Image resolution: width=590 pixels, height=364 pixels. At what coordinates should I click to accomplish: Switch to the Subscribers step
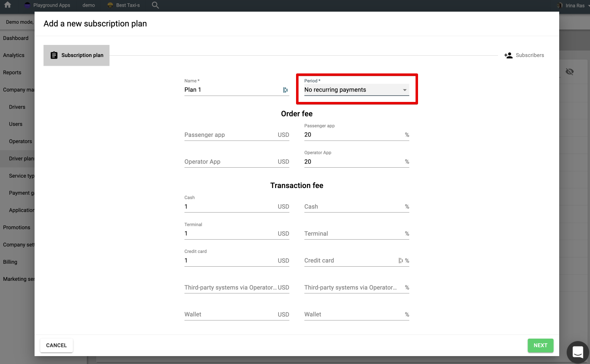[x=530, y=55]
